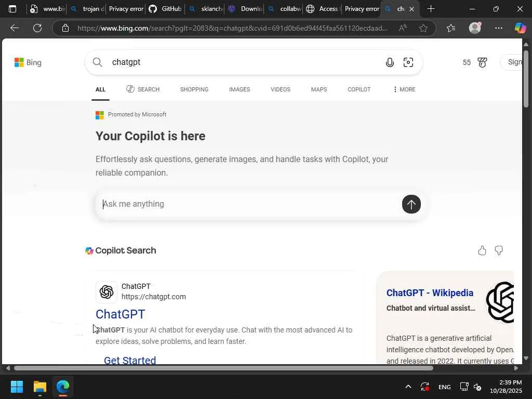532x399 pixels.
Task: Click the Ask me anything input field
Action: (x=249, y=204)
